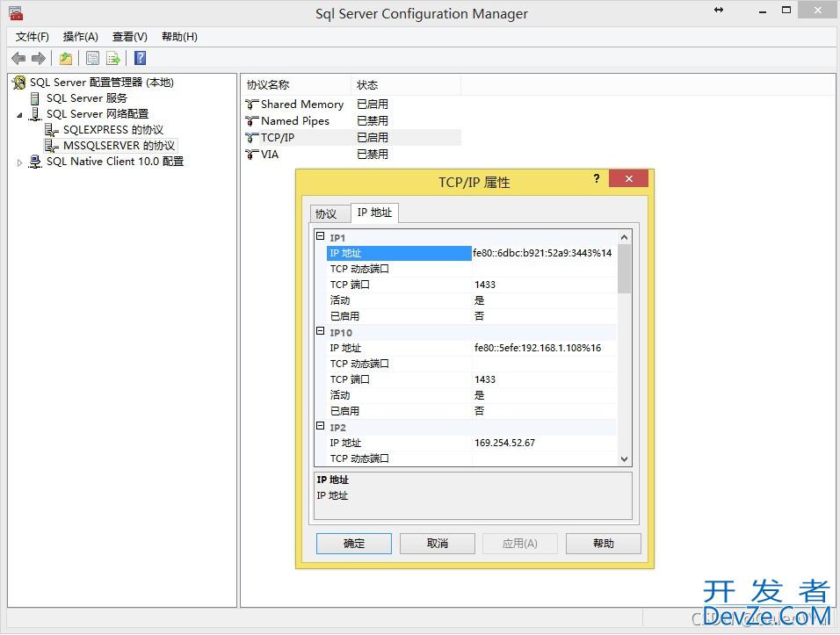This screenshot has width=840, height=635.
Task: Select the IP 地址 tab
Action: pos(374,213)
